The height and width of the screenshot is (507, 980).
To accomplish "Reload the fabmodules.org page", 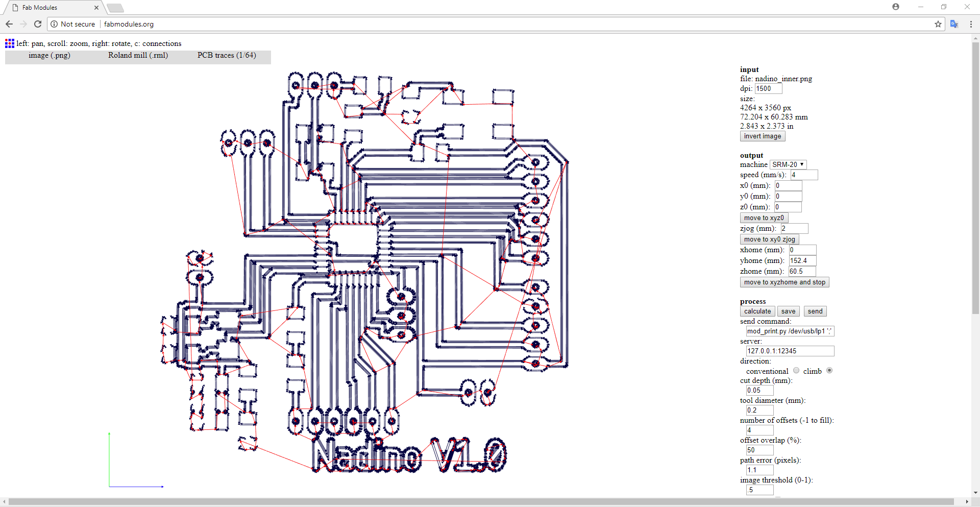I will coord(38,24).
